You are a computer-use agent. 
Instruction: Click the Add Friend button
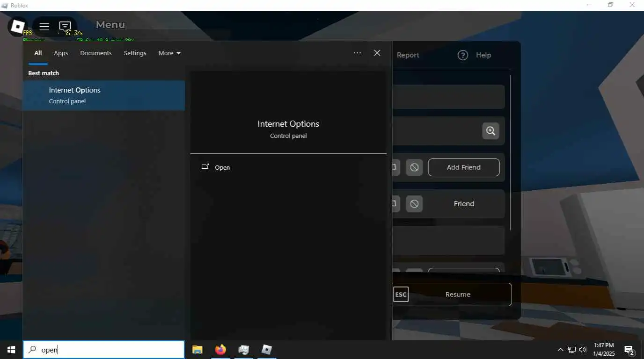click(x=463, y=167)
